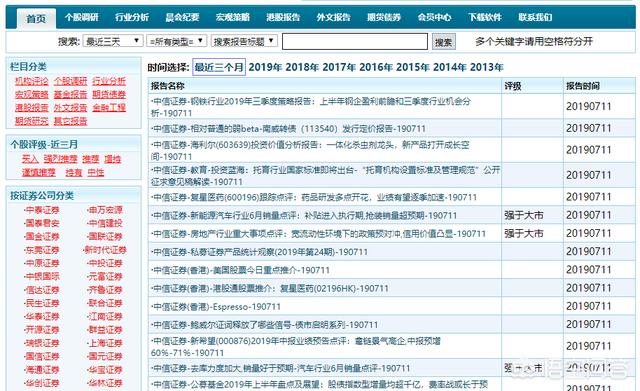
Task: Click the search keyword input field
Action: [x=355, y=42]
